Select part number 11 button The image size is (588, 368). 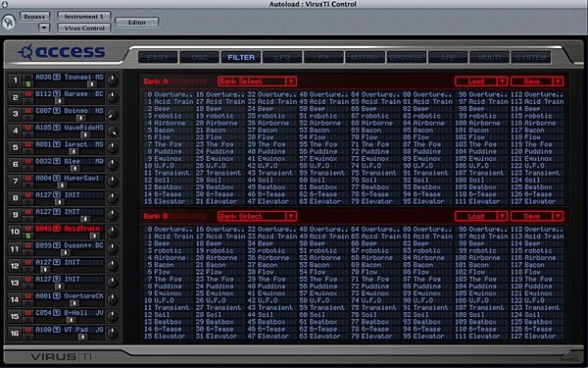[x=15, y=248]
